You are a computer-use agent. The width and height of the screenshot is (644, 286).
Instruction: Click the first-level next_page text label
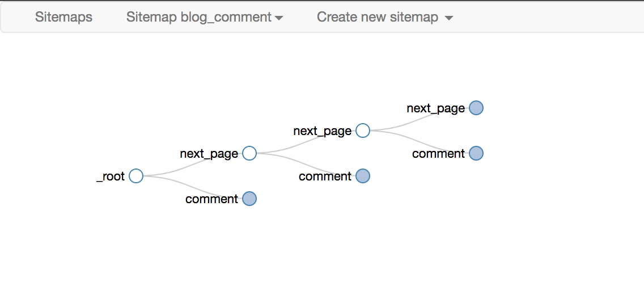[209, 154]
